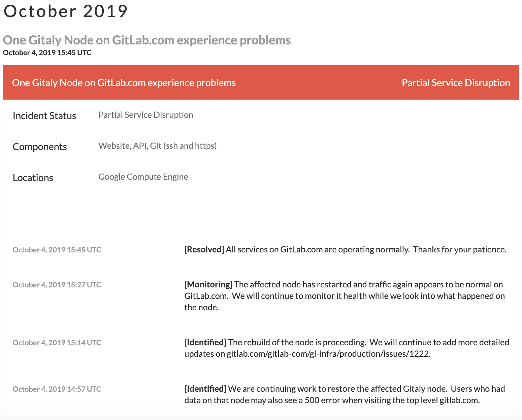Image resolution: width=522 pixels, height=420 pixels.
Task: Click the "Website, API, Git (ssh and https)" value
Action: pos(158,146)
